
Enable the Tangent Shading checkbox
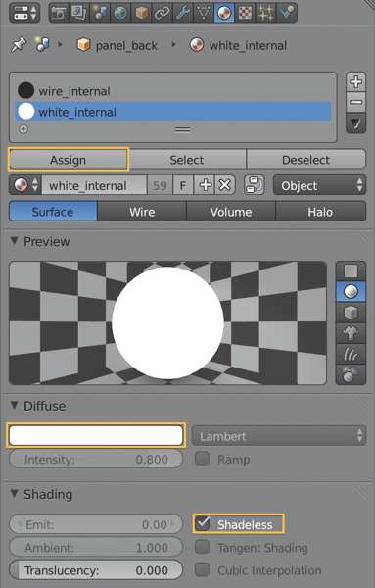(202, 547)
